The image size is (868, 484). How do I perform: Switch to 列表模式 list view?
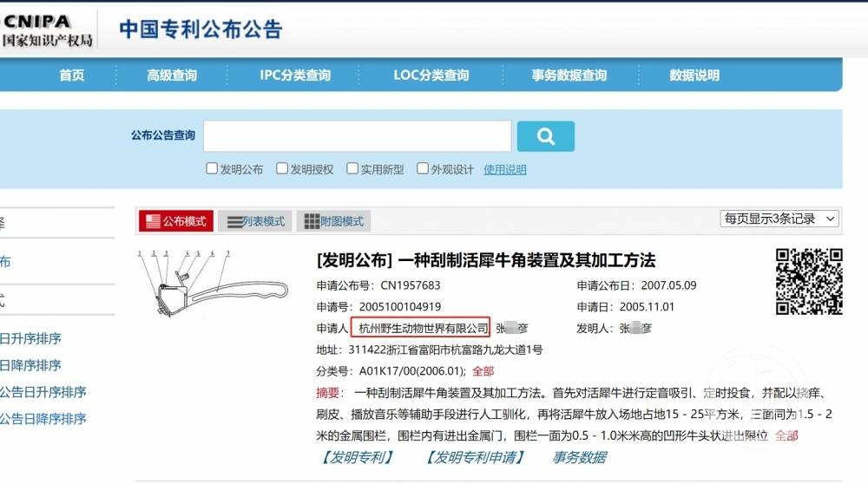coord(255,221)
